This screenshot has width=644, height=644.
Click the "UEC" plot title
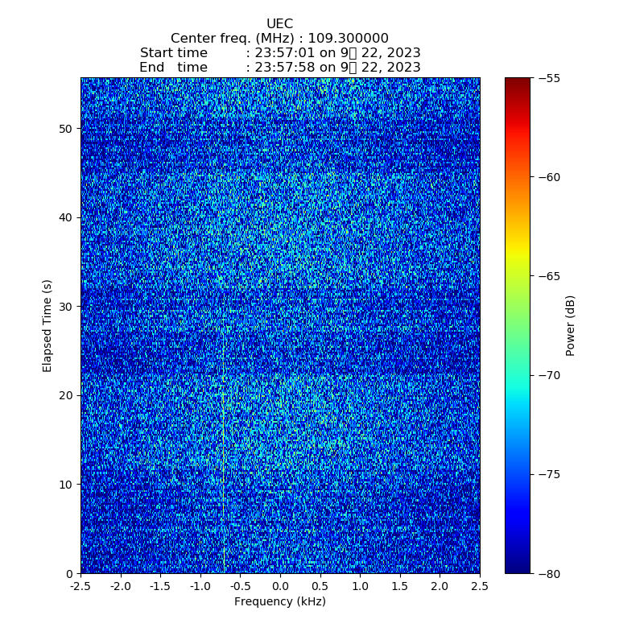click(x=279, y=24)
